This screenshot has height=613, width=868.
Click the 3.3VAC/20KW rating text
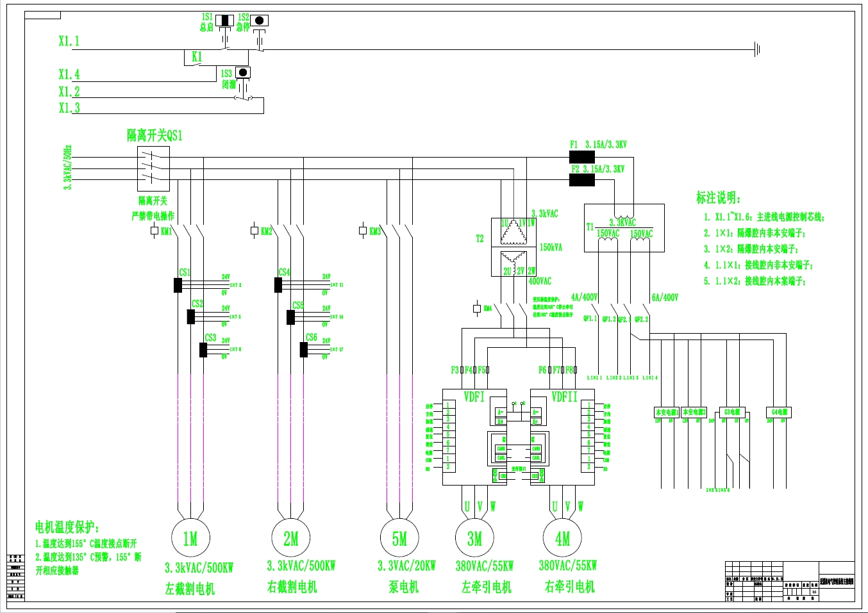point(406,566)
